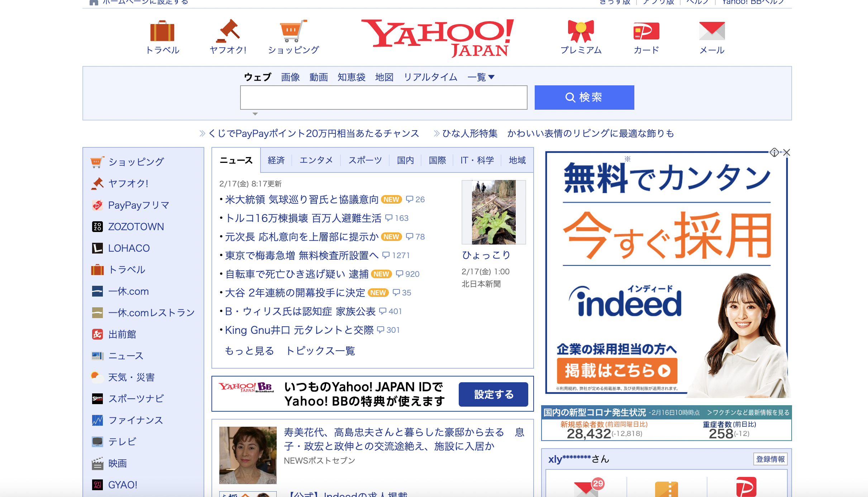868x497 pixels.
Task: Select the 知恵袋 search tab
Action: pos(352,77)
